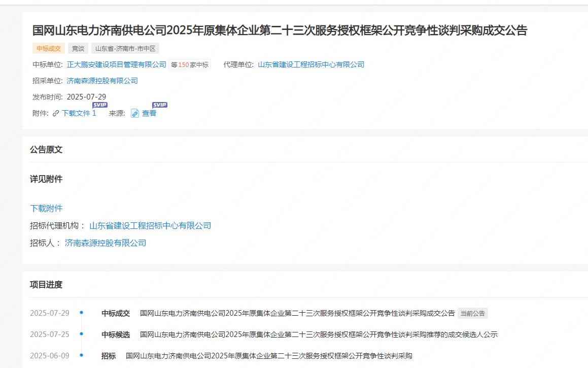Open 代理单位 link 山东省建设工程招标中心有限公司

[x=311, y=64]
